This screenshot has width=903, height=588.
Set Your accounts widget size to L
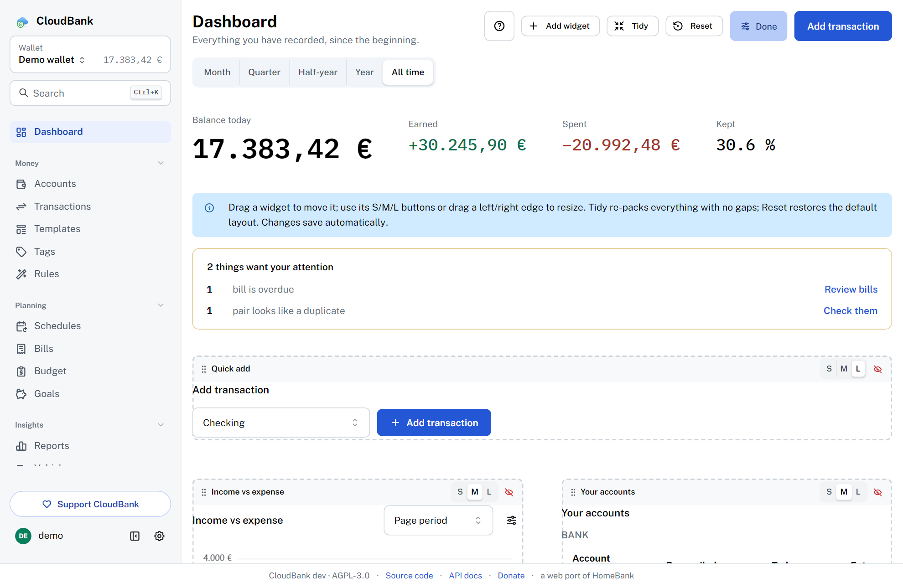[858, 492]
